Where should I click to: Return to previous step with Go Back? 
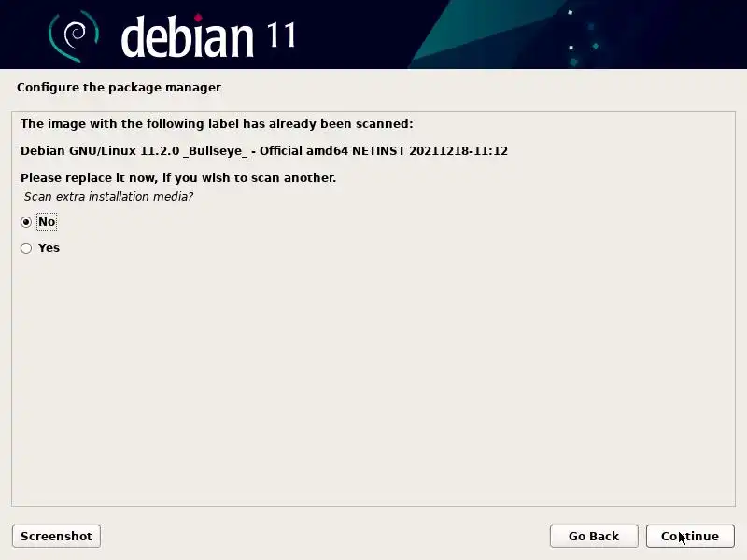click(x=594, y=536)
